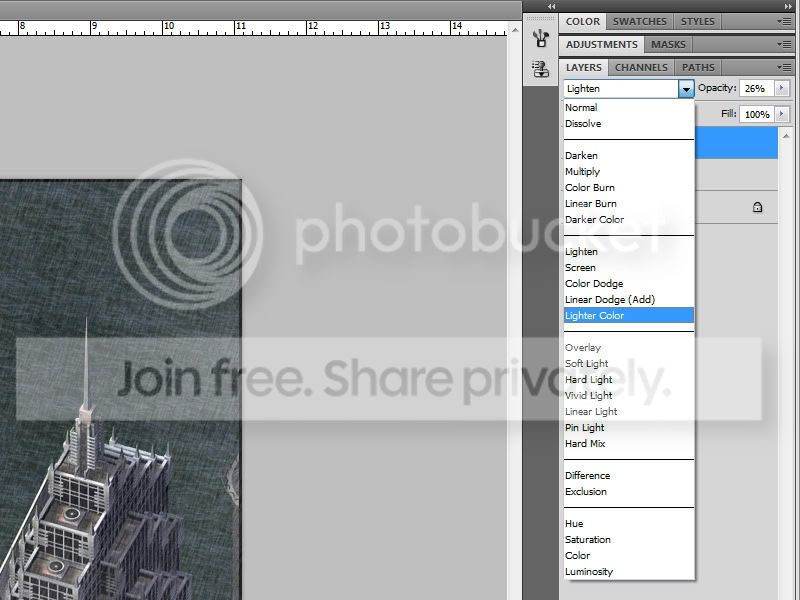Click the horizontal ruler at mark 12
The height and width of the screenshot is (600, 800).
click(313, 27)
